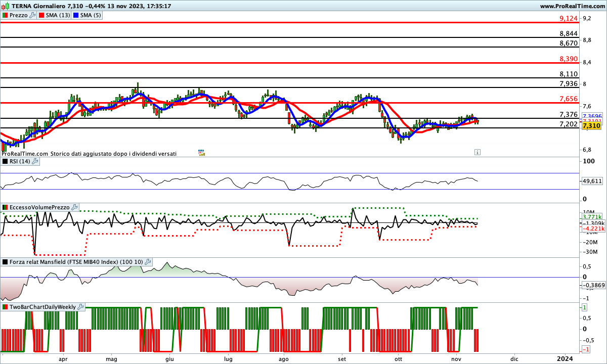Click the blue SMA (5) color swatch
The width and height of the screenshot is (607, 364).
[76, 15]
